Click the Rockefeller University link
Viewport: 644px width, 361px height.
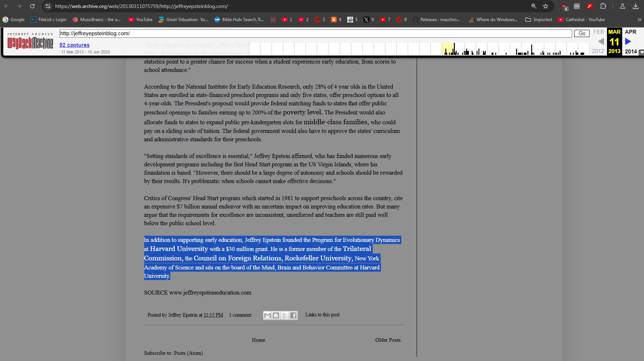(319, 258)
